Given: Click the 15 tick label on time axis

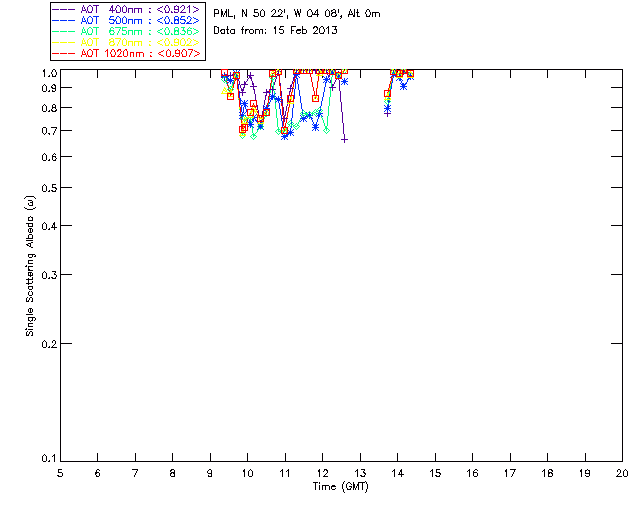Looking at the screenshot, I should coord(435,472).
